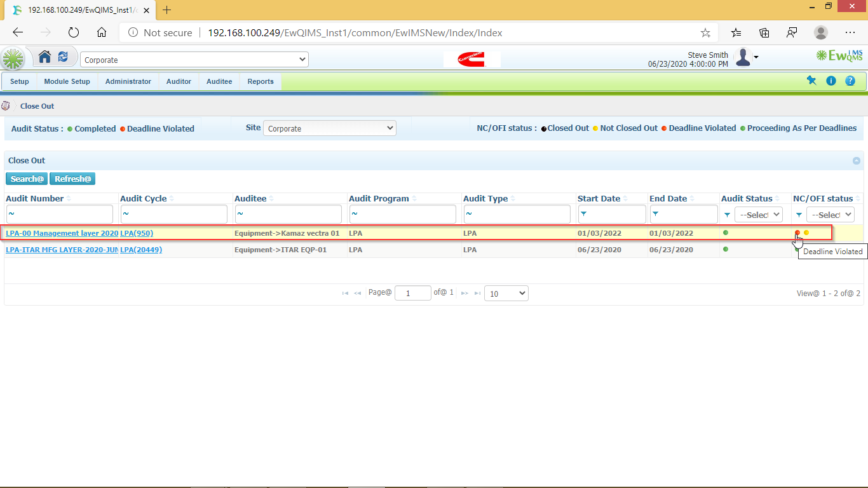Change rows per page dropdown showing 10
Viewport: 868px width, 488px height.
(506, 294)
